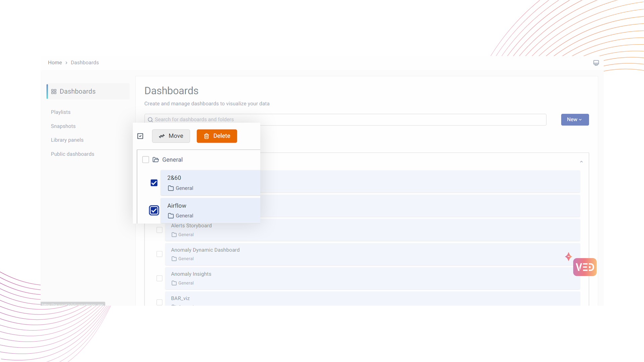Go to Snapshots section
644x362 pixels.
[63, 126]
